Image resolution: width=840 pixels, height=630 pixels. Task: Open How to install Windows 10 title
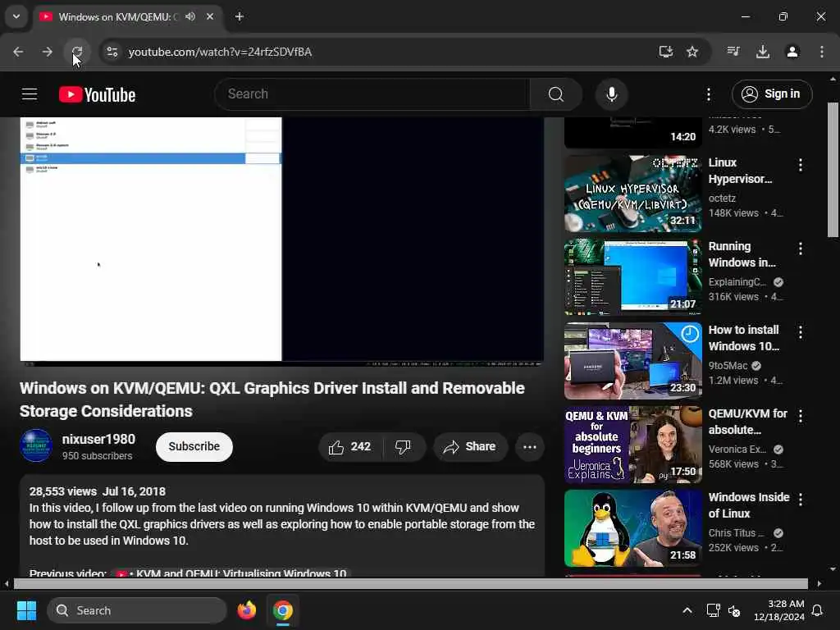pyautogui.click(x=744, y=338)
